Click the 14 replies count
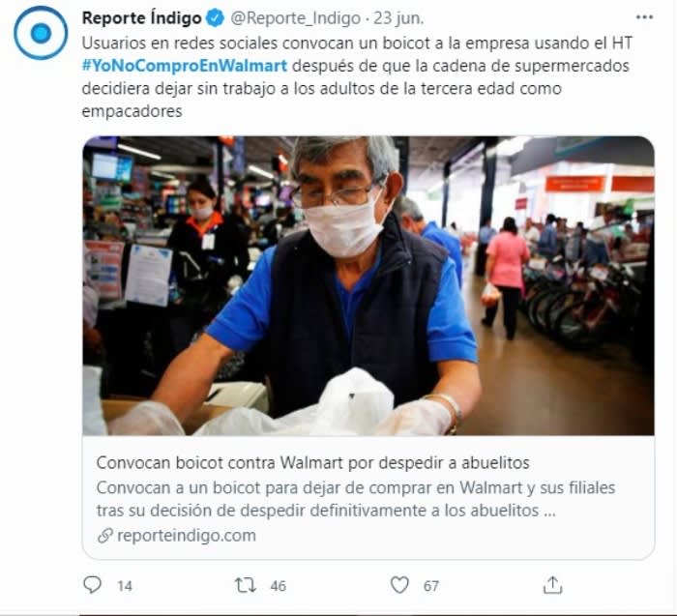 (x=125, y=586)
